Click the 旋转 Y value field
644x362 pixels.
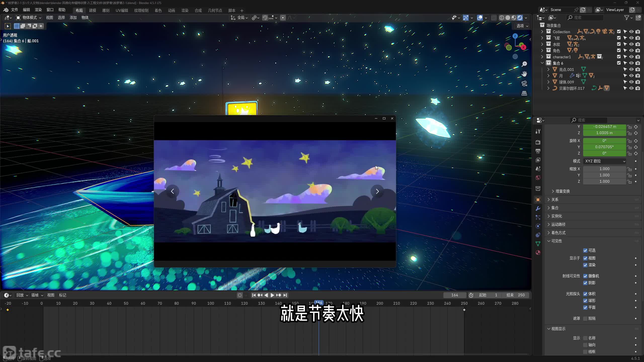[x=605, y=147]
